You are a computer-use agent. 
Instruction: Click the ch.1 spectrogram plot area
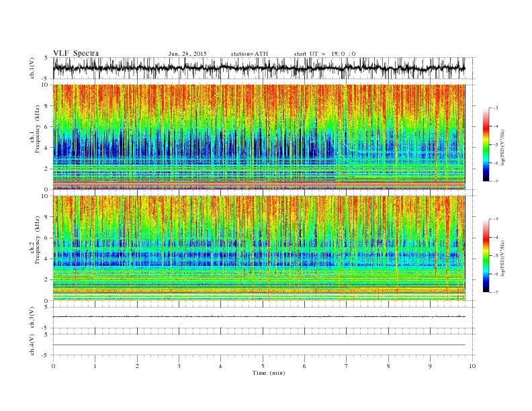click(x=259, y=137)
